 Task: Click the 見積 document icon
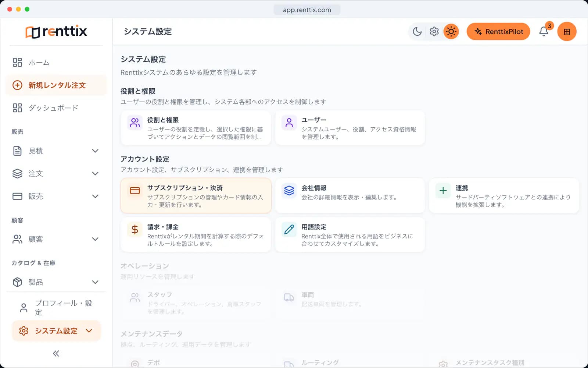(17, 151)
